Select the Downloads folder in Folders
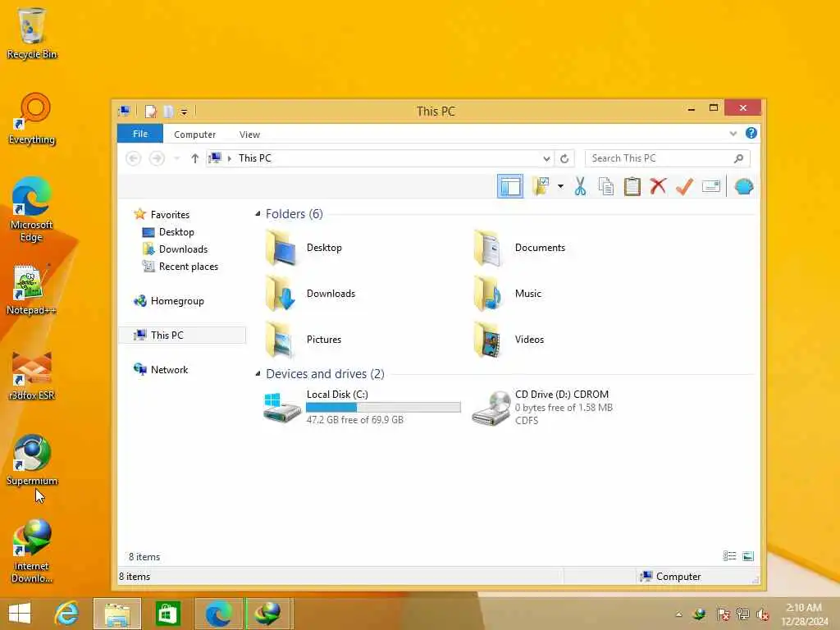 pos(311,294)
